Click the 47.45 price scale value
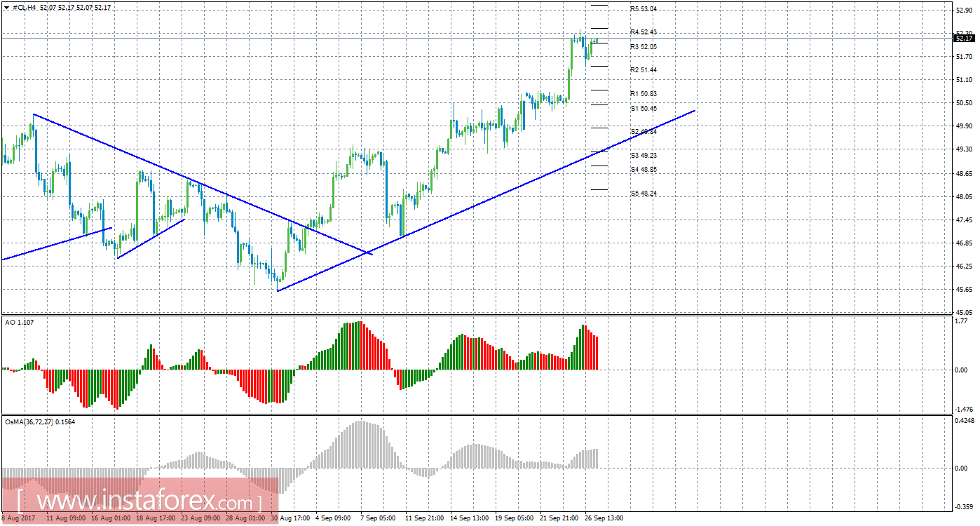 (x=964, y=220)
